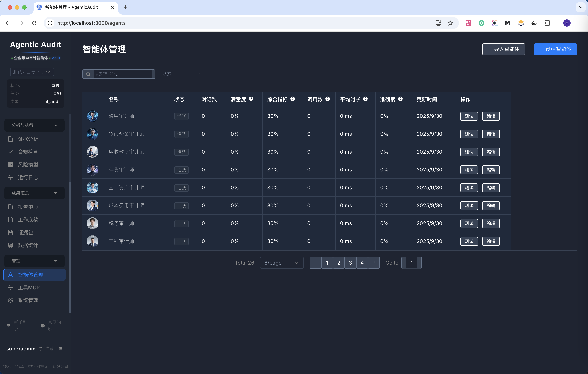Click the 满意度 help question-mark icon

coord(251,99)
